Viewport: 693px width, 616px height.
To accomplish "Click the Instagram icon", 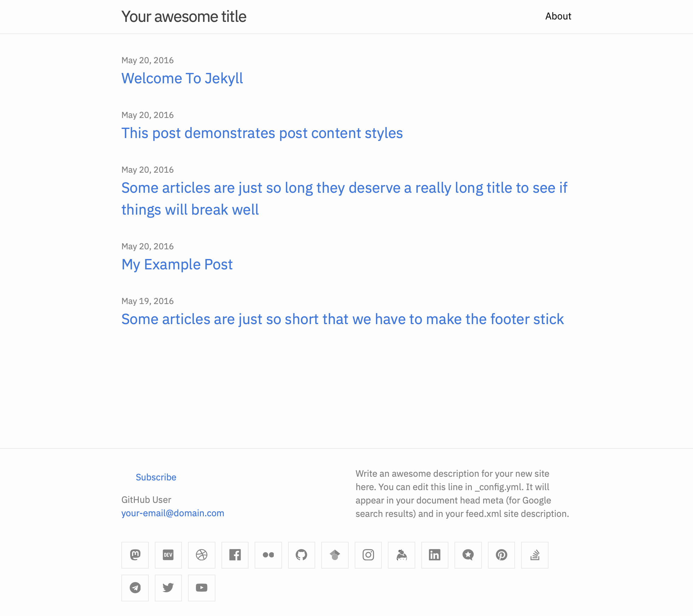I will point(367,555).
